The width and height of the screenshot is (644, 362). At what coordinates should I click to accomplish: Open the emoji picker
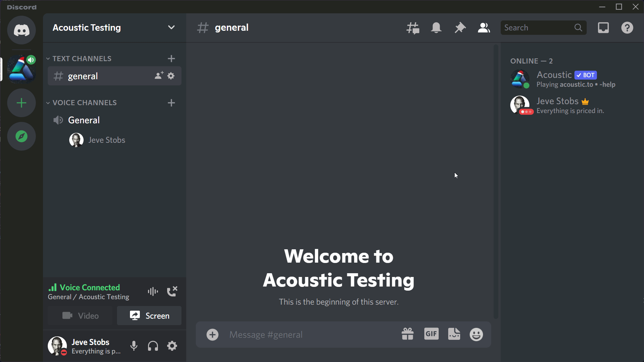point(476,334)
